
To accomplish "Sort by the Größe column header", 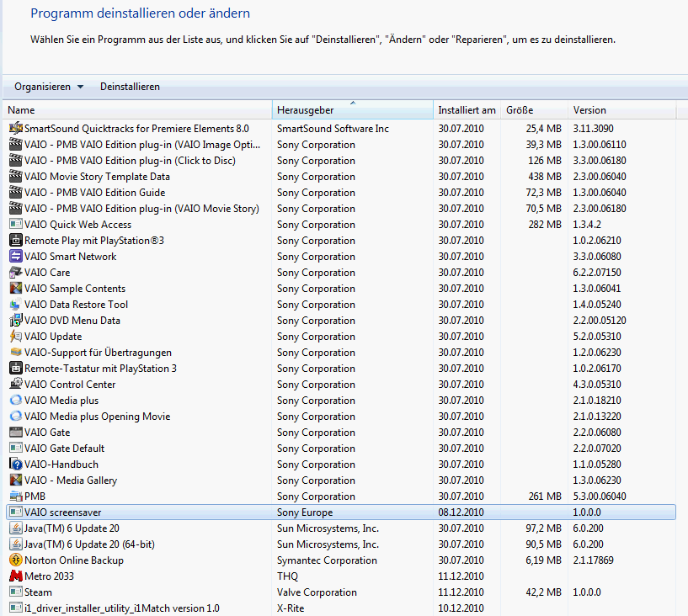I will 535,110.
